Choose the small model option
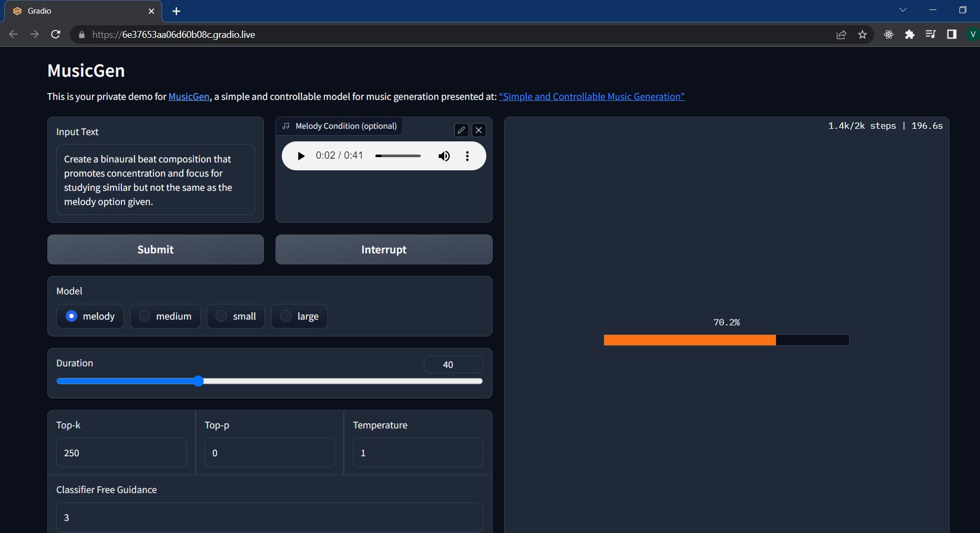 [x=236, y=316]
